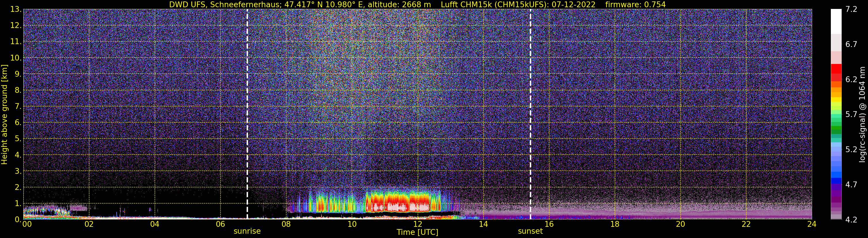Click the dashed white sunset marker line
This screenshot has width=868, height=238.
point(530,114)
